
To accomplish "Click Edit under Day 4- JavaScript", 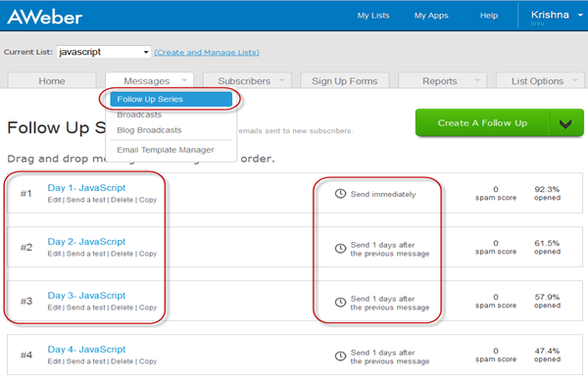I will tap(54, 361).
